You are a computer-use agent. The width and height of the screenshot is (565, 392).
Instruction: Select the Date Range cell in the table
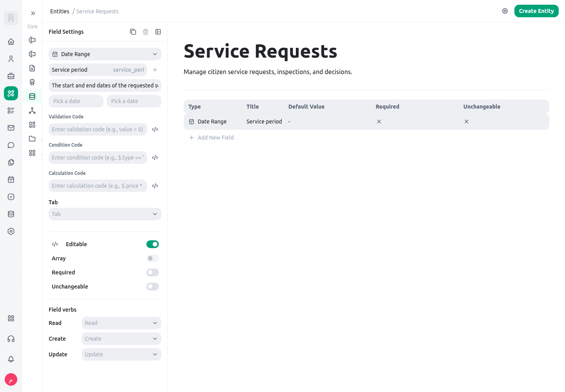pyautogui.click(x=212, y=122)
